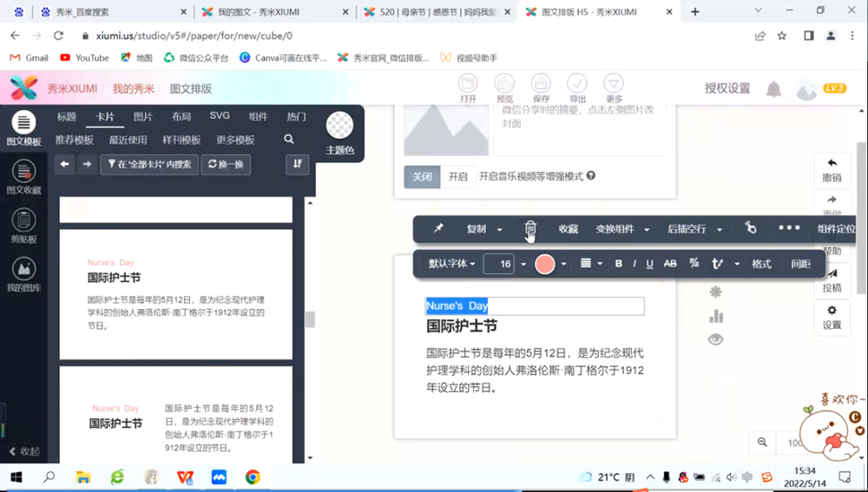Open 复制 dropdown arrow
The image size is (868, 492).
499,229
